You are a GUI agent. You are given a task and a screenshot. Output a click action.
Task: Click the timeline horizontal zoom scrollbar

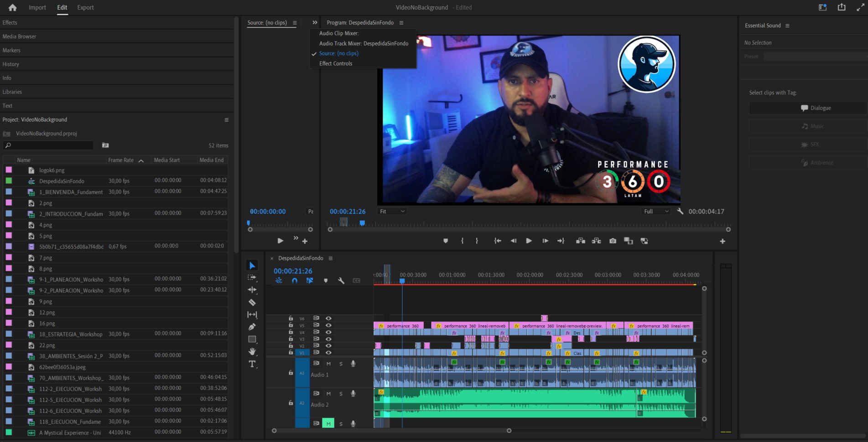(x=391, y=431)
